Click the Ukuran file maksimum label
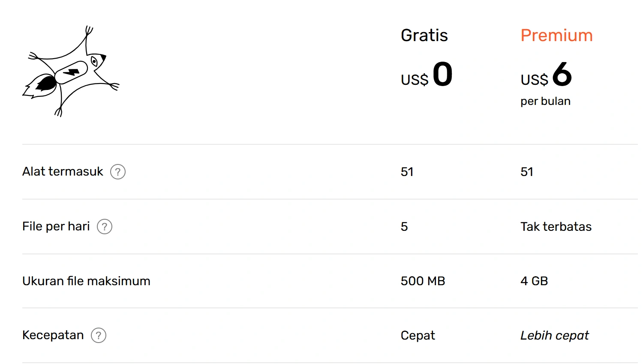 click(86, 281)
